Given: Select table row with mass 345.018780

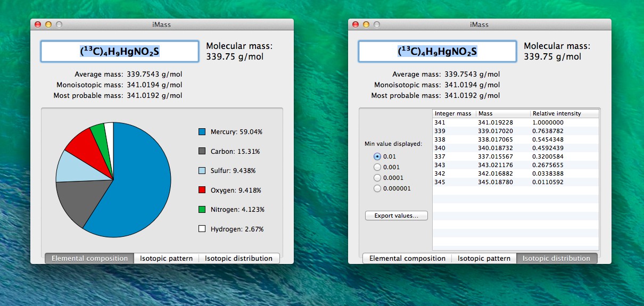Looking at the screenshot, I should [x=516, y=182].
